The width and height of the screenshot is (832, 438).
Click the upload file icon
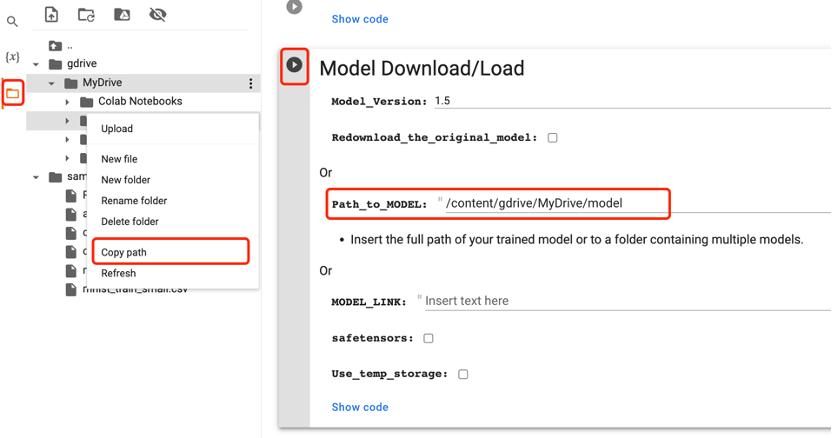click(x=52, y=15)
